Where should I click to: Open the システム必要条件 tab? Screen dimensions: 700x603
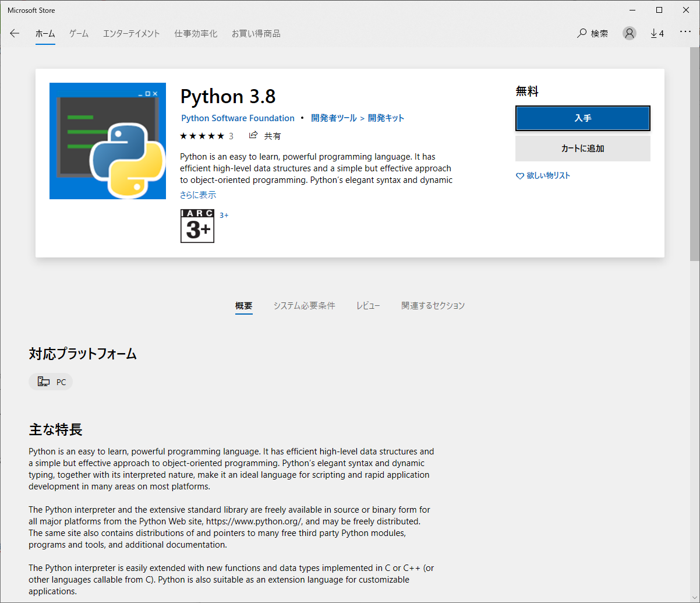[304, 305]
